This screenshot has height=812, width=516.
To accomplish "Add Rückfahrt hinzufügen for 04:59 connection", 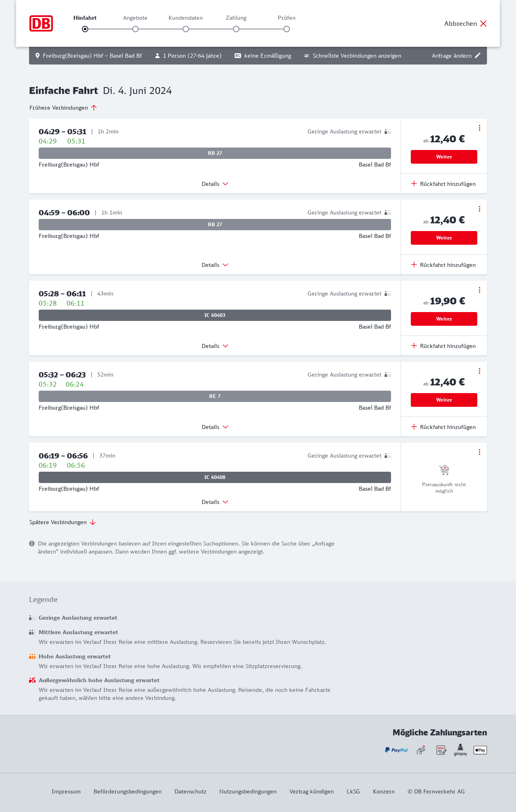I will (443, 265).
